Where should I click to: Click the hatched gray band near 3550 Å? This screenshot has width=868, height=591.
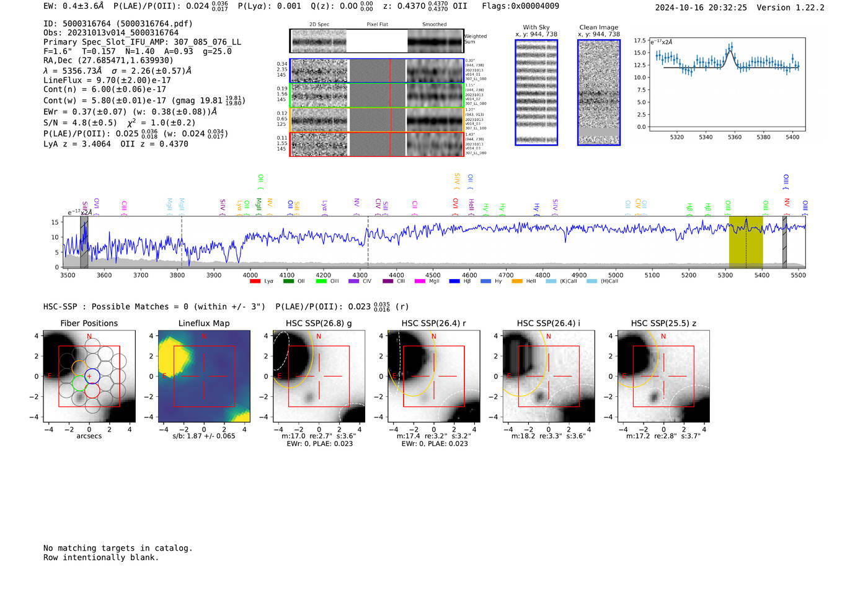tap(84, 242)
